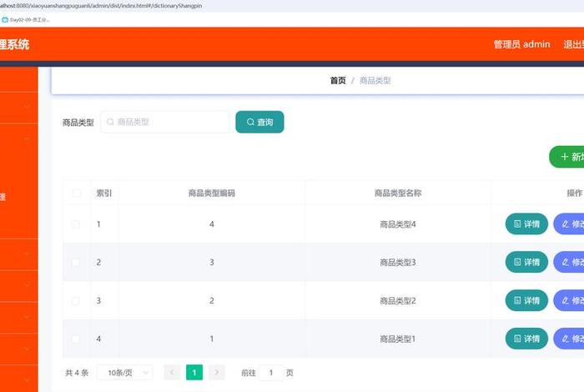Click the 修改 edit button for 商品类型1
This screenshot has height=392, width=584.
coord(569,339)
